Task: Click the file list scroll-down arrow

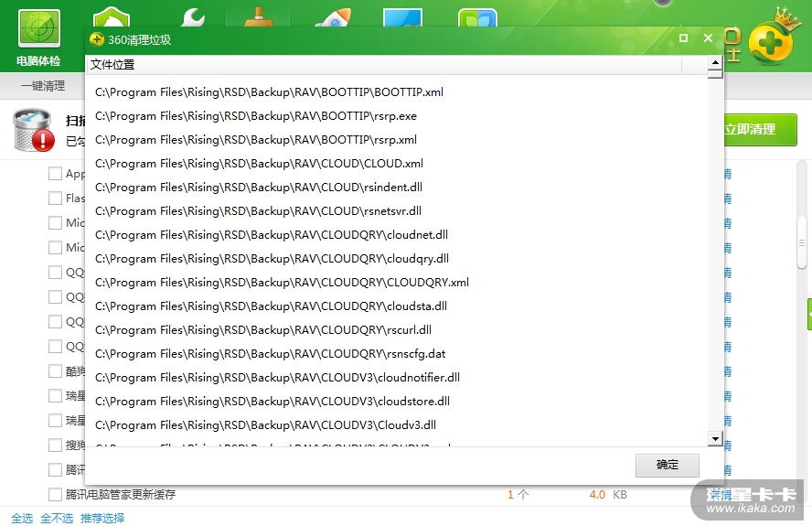Action: (715, 438)
